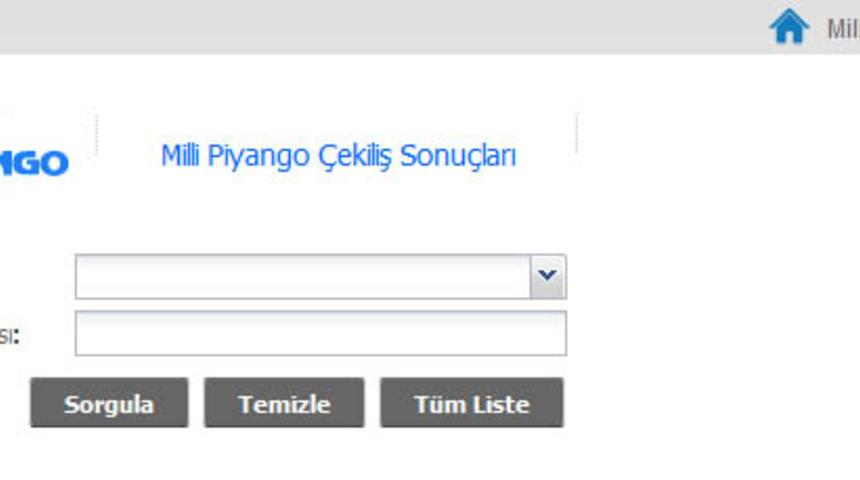Open the Tüm Liste button
Viewport: 860px width, 480px height.
[472, 402]
